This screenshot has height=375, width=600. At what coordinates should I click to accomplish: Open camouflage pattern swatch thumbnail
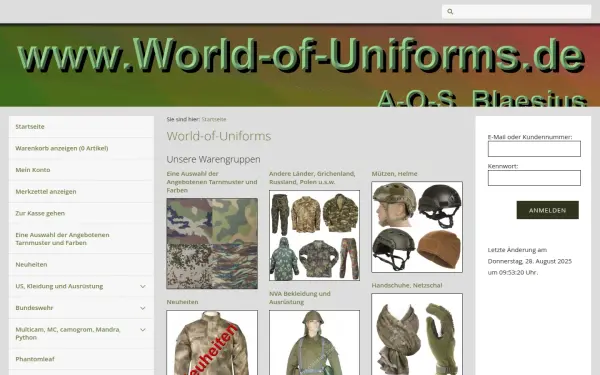[212, 243]
